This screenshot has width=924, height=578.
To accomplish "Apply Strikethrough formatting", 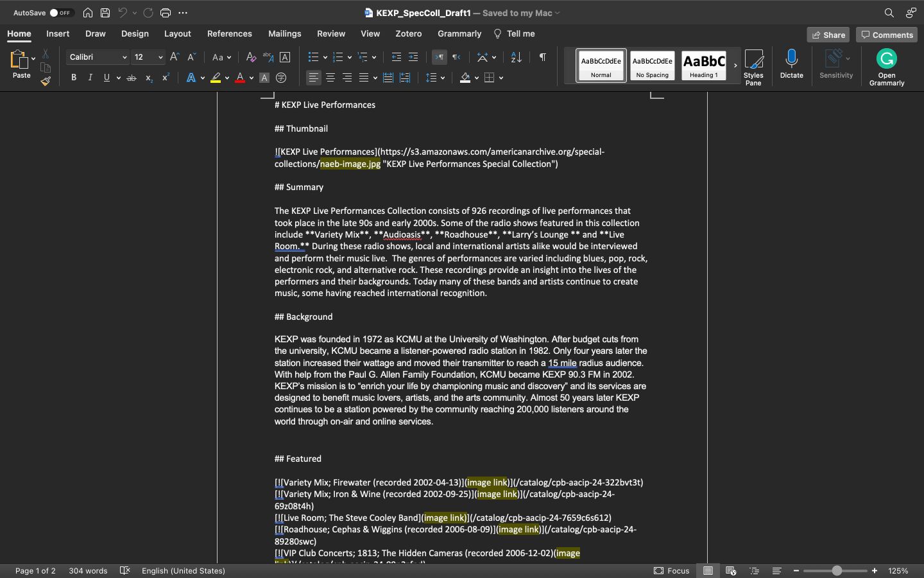I will pos(132,78).
